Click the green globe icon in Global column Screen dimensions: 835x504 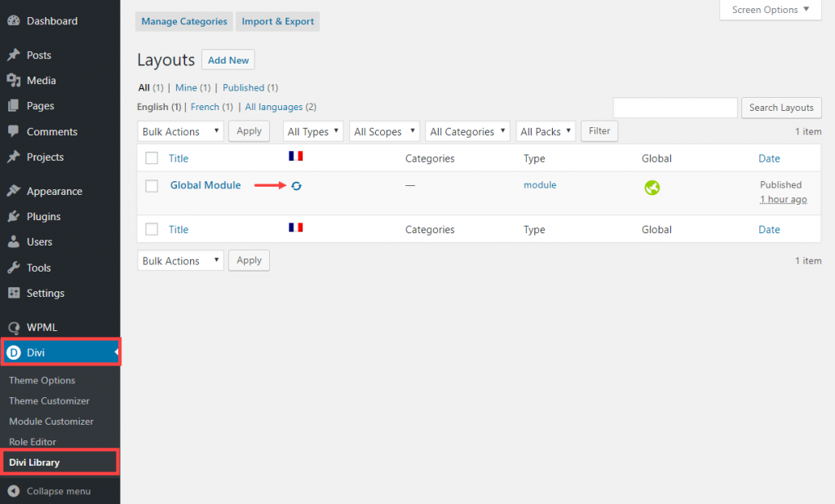tap(652, 188)
